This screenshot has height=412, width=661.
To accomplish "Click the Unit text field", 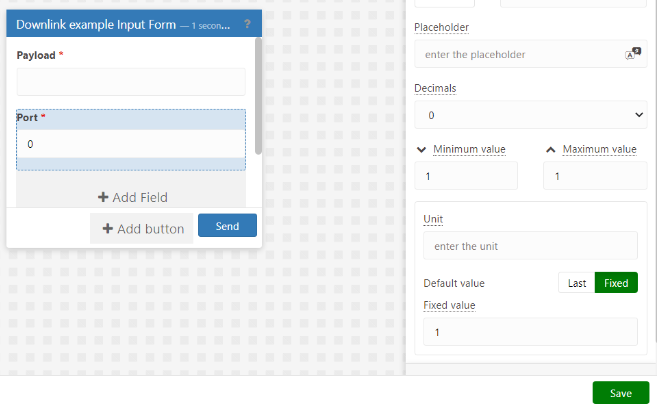I will (x=530, y=245).
